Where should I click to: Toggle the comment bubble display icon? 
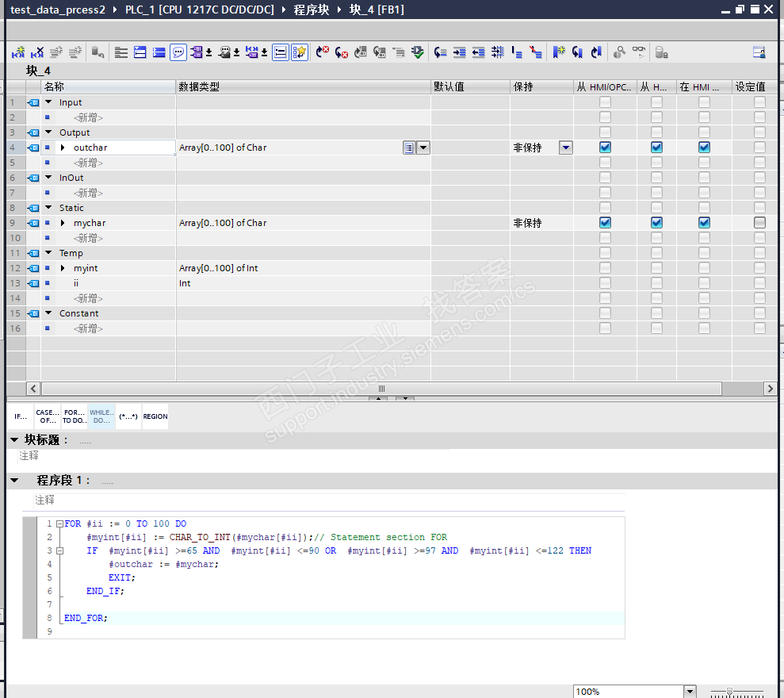pos(178,52)
